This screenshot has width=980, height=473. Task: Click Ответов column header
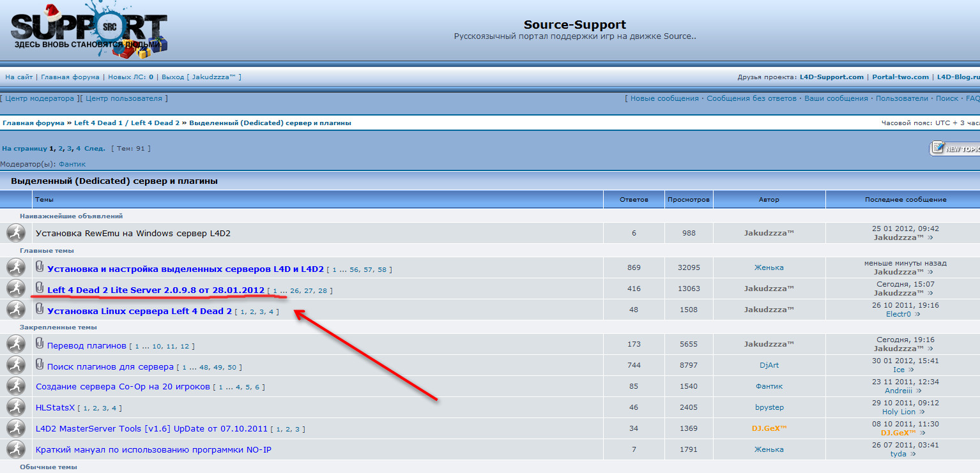point(634,200)
